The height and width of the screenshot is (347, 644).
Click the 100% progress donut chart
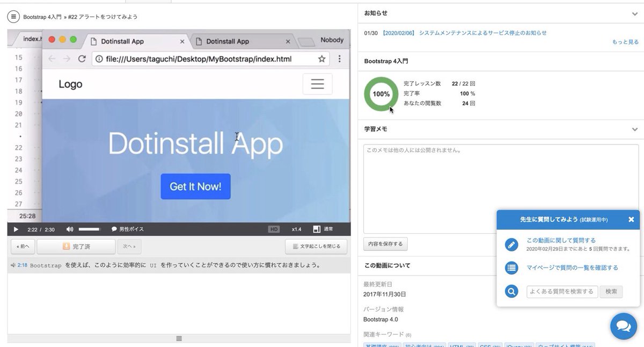381,94
